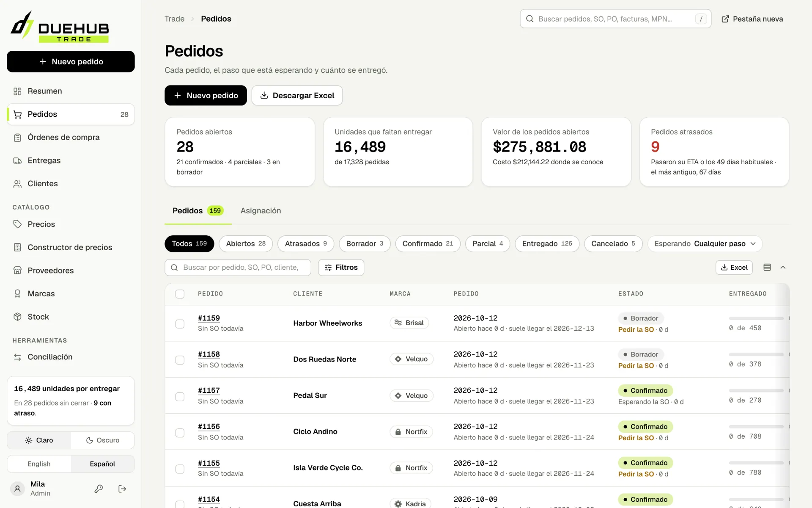This screenshot has width=812, height=508.
Task: Click the Velquo chip on the Pedal Sur row
Action: pyautogui.click(x=411, y=396)
